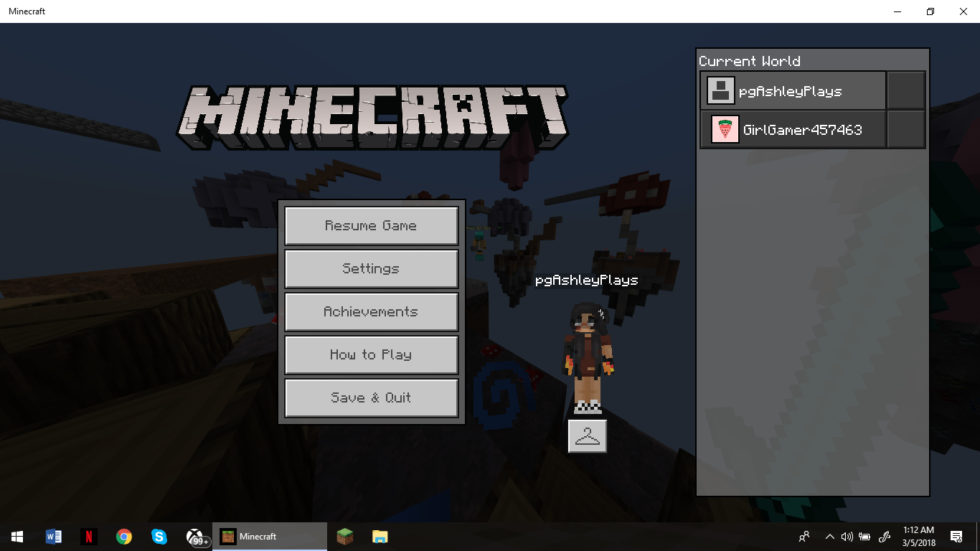The image size is (980, 551).
Task: Open the second Minecraft grass block icon
Action: tap(345, 537)
